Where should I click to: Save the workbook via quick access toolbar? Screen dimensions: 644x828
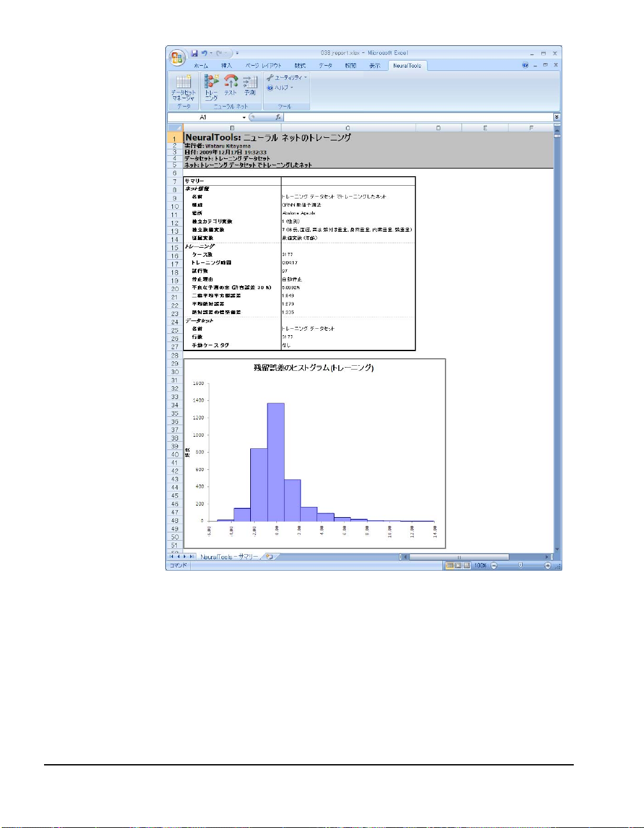pos(194,54)
